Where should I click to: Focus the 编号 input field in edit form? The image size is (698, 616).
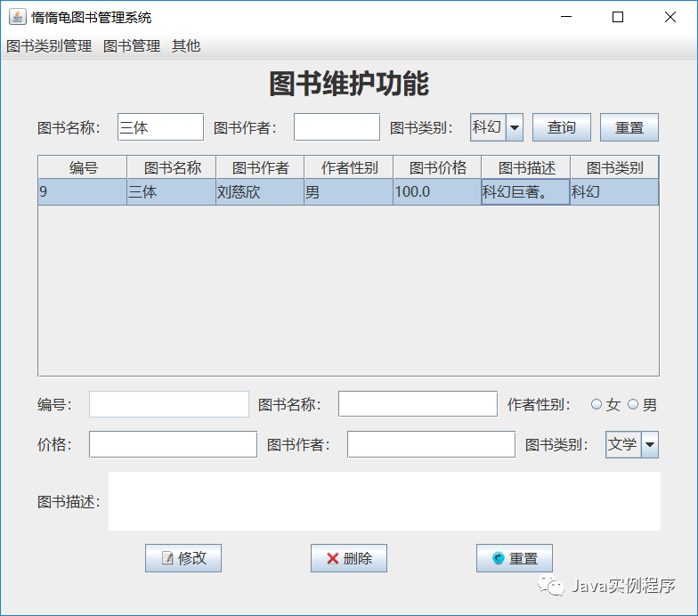click(169, 404)
